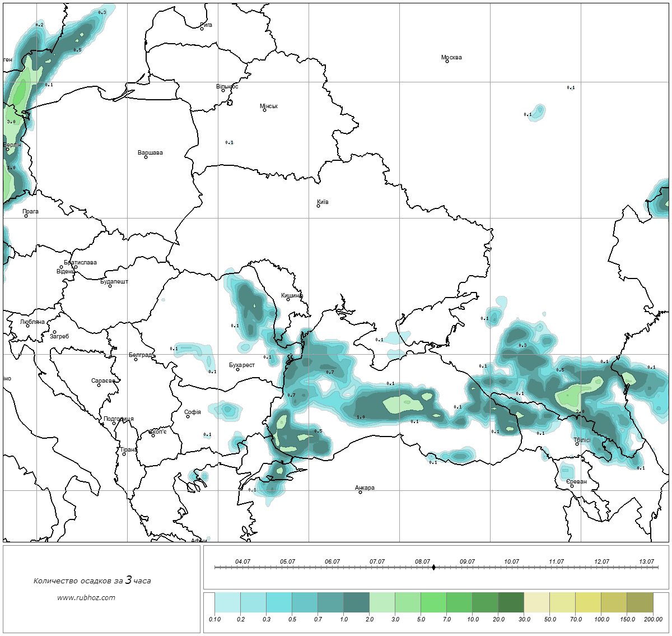Select the Тбілісі city marker
The width and height of the screenshot is (672, 636).
coord(577,444)
